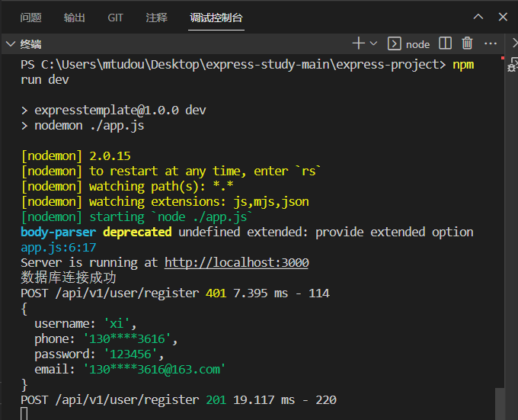The image size is (518, 420).
Task: Click the app.js:6:17 file reference
Action: coord(58,248)
